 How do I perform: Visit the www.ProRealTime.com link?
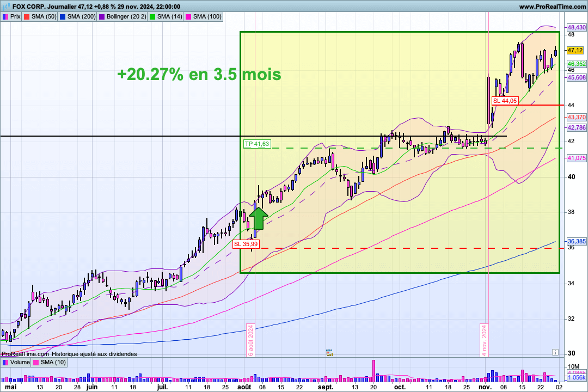(x=552, y=7)
